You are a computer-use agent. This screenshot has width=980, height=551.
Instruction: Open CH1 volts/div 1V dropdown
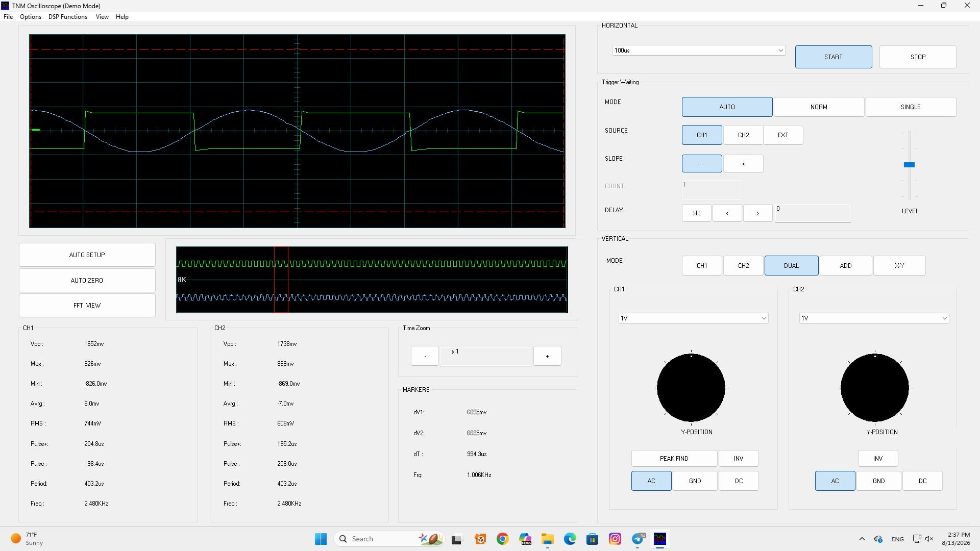693,318
